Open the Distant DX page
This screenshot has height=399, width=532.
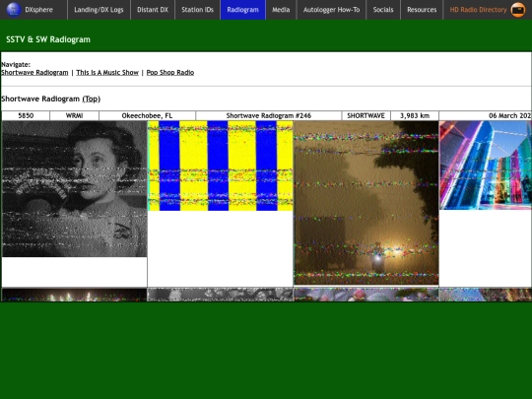[153, 10]
